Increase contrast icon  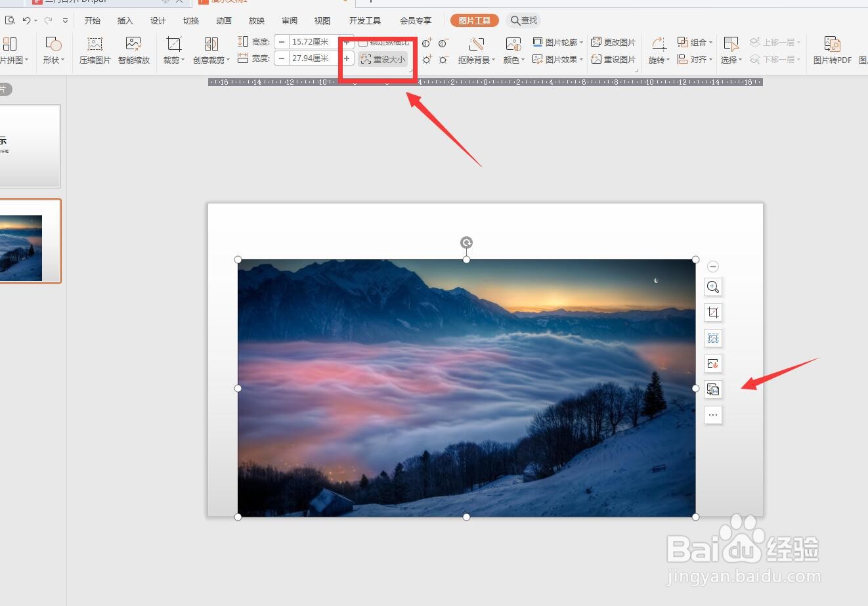[x=427, y=43]
